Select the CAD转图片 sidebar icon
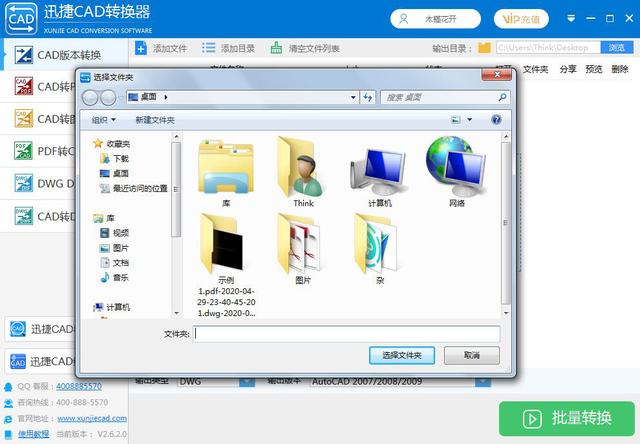The image size is (640, 444). coord(23,119)
